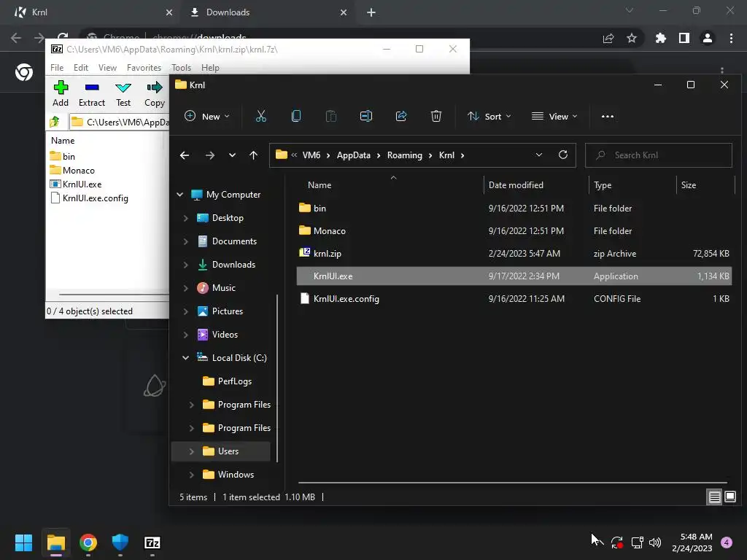This screenshot has height=560, width=747.
Task: Click the Rename icon in Explorer toolbar
Action: coord(366,116)
